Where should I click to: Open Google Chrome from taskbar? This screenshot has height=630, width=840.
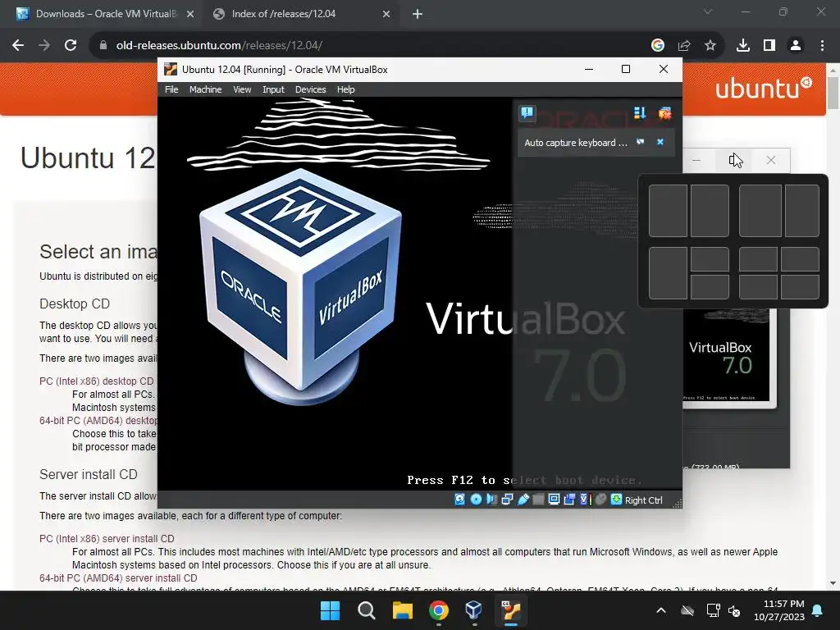pyautogui.click(x=438, y=610)
